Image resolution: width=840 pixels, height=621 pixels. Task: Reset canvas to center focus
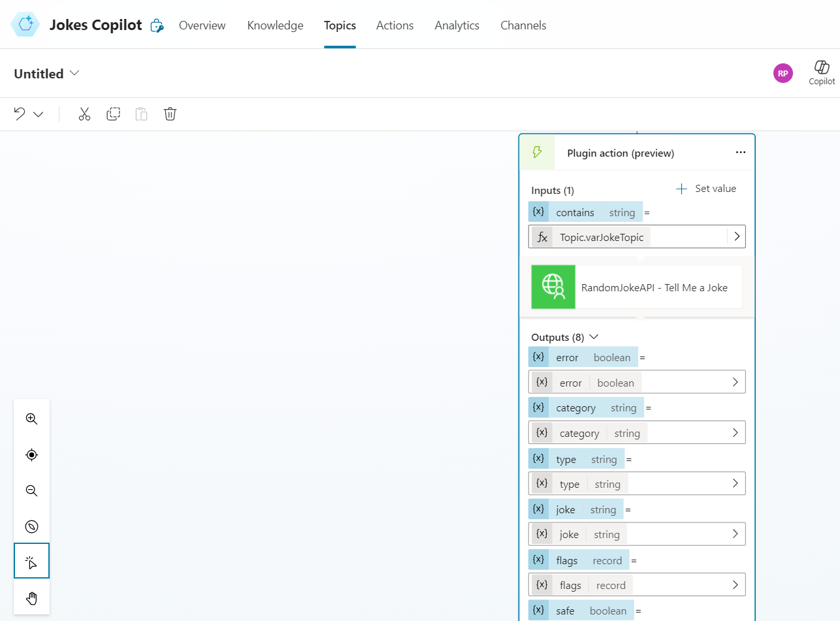31,455
